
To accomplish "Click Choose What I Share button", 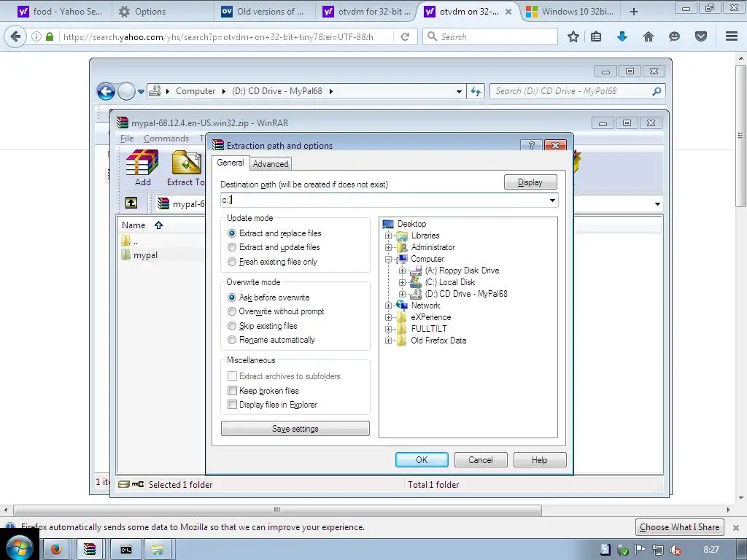I will [679, 527].
